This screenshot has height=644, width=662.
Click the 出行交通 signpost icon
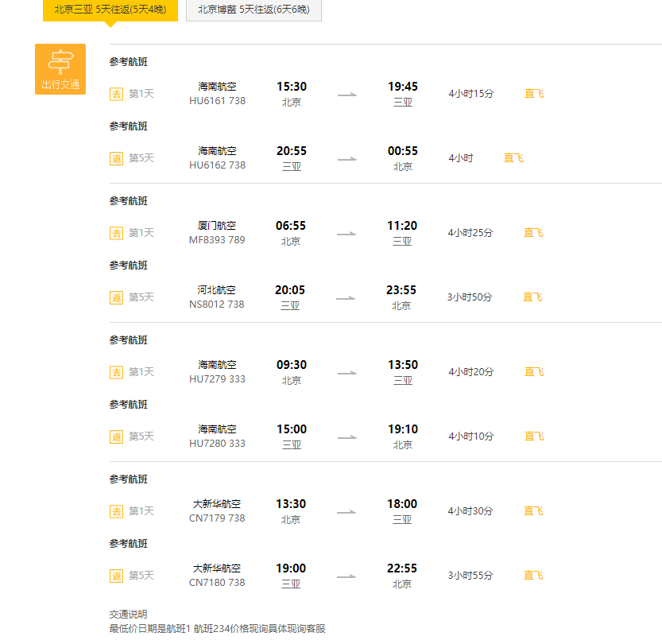[60, 62]
